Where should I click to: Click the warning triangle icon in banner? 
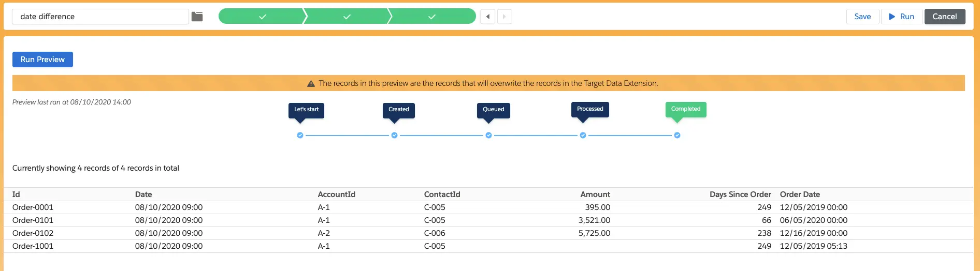tap(311, 84)
